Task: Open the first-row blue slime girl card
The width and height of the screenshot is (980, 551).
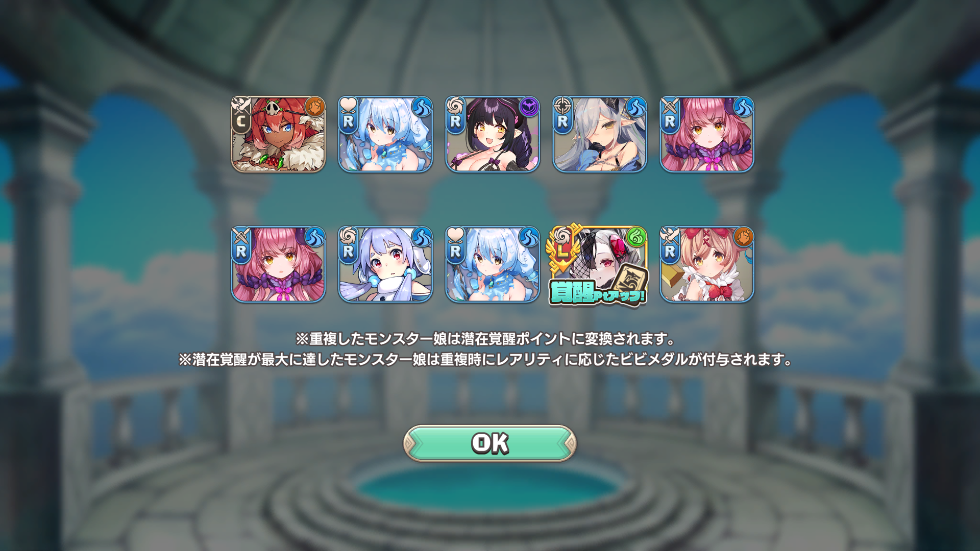Action: click(x=385, y=134)
